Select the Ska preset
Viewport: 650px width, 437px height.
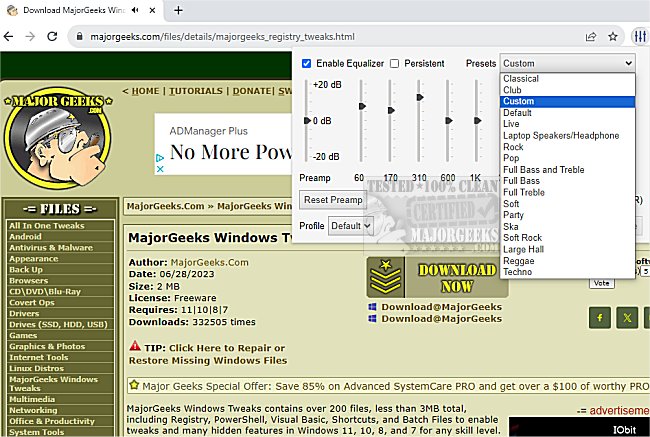[568, 226]
